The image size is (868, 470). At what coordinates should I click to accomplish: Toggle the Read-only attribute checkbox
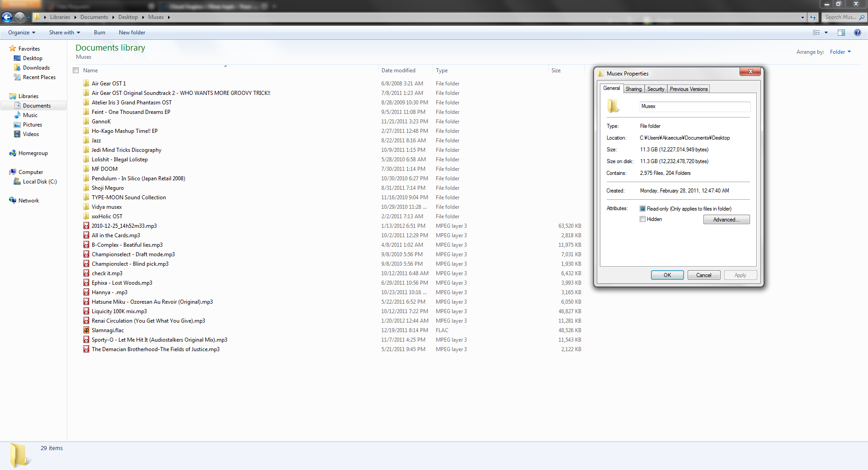642,209
